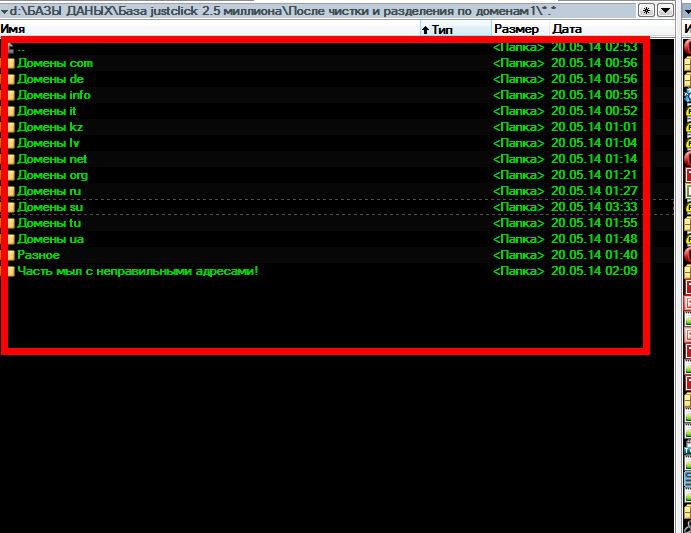
Task: Select the Домены net folder name
Action: pos(52,159)
